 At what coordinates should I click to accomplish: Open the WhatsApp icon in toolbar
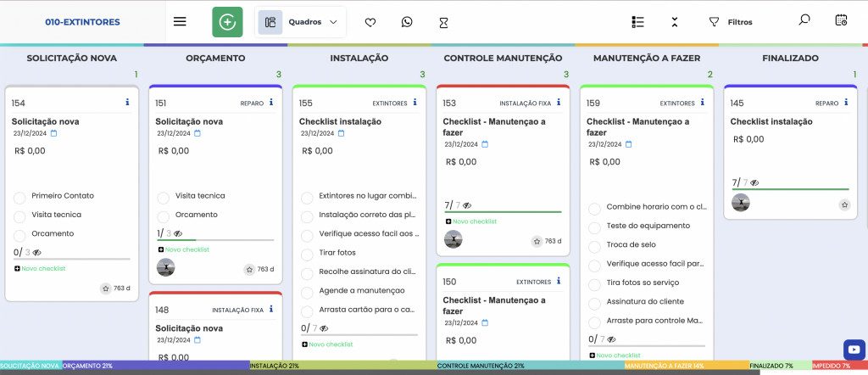[407, 22]
